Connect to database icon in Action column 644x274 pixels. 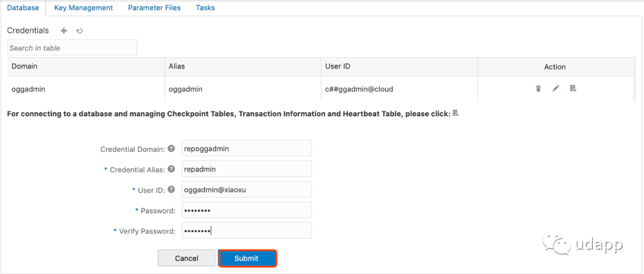[x=574, y=88]
